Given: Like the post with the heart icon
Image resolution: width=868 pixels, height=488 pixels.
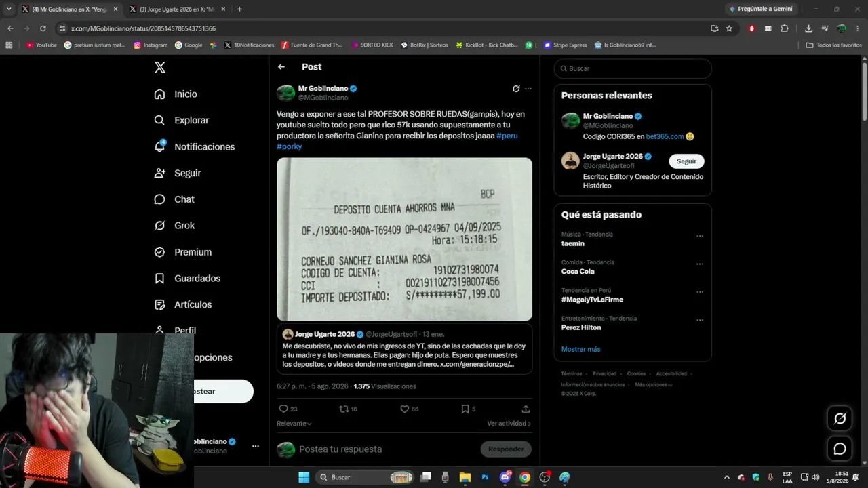Looking at the screenshot, I should coord(404,409).
